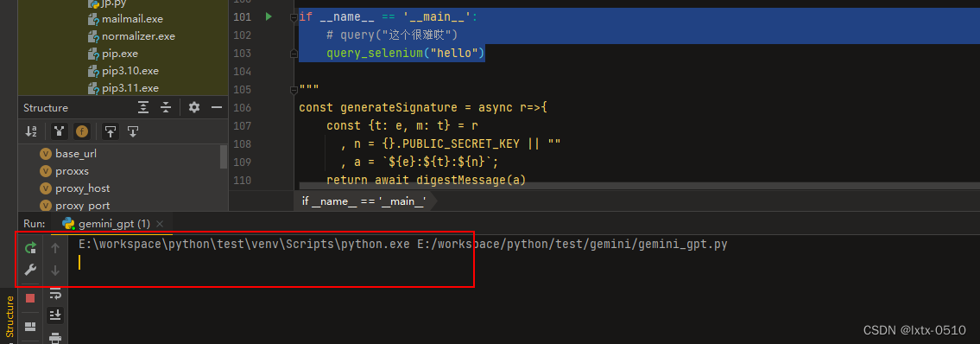This screenshot has height=344, width=980.
Task: Close the gemini_gpt (1) run tab
Action: tap(160, 223)
